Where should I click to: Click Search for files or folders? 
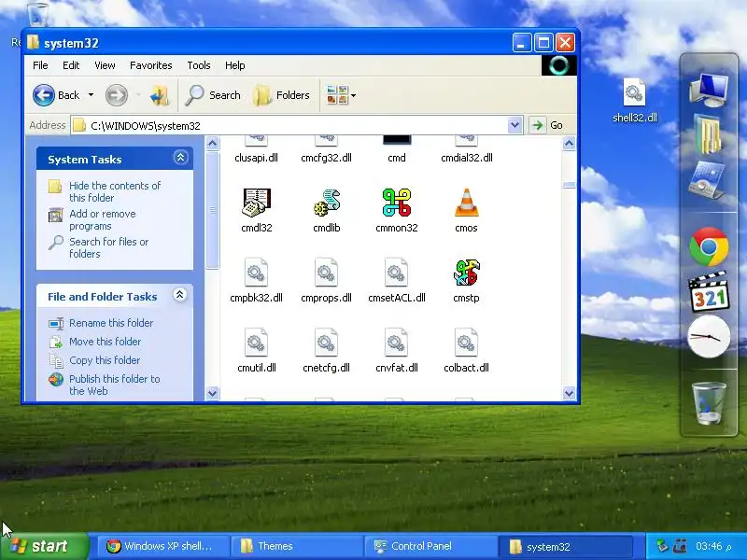pyautogui.click(x=108, y=247)
